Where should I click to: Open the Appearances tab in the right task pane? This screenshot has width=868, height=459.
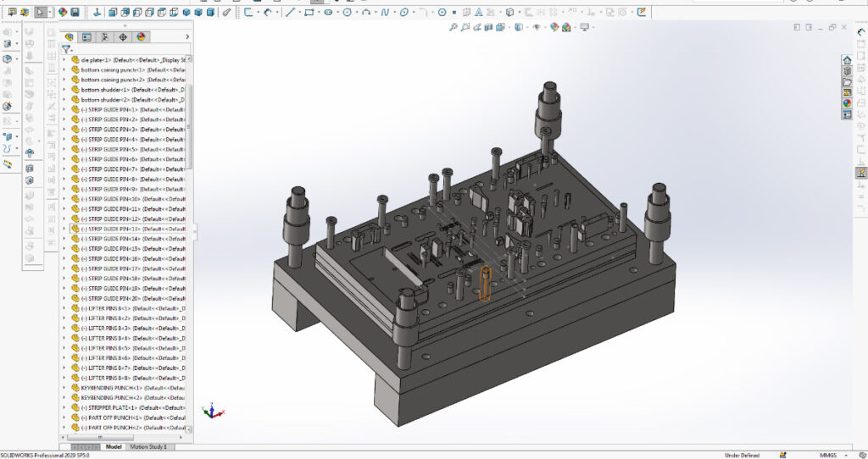click(x=846, y=103)
